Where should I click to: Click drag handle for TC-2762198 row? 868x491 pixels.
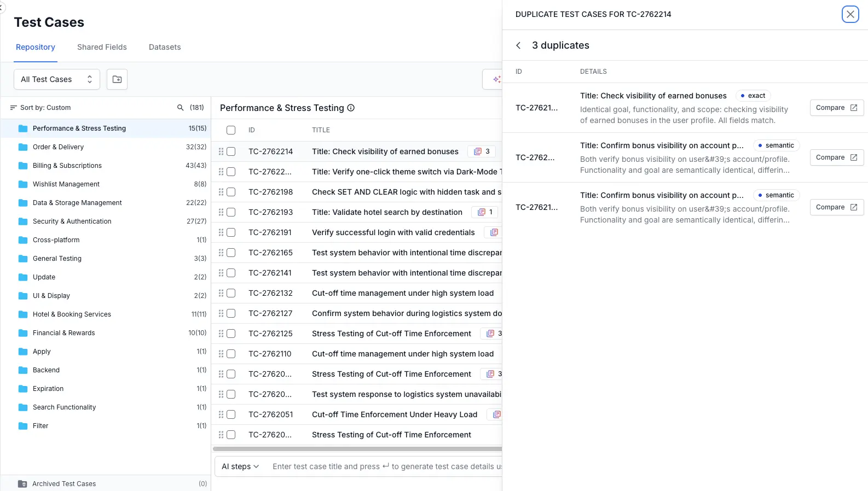click(x=221, y=192)
